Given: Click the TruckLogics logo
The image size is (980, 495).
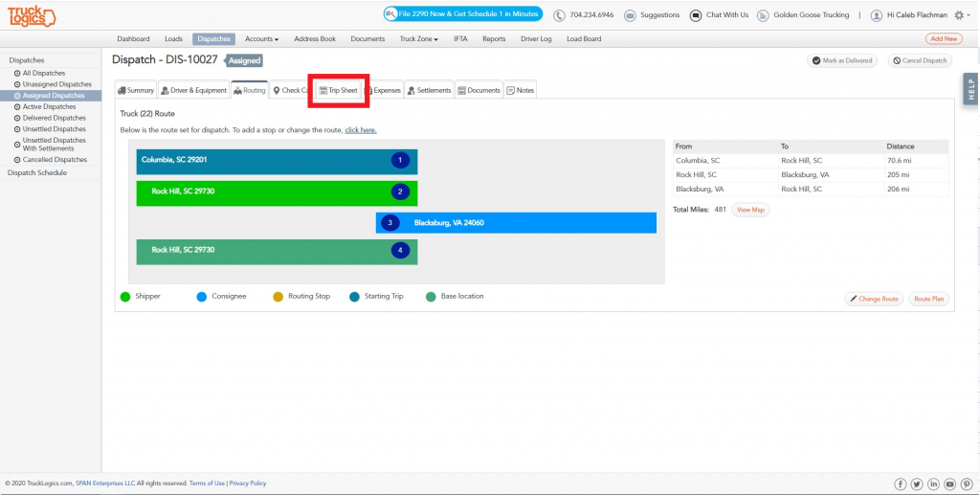Looking at the screenshot, I should click(32, 16).
